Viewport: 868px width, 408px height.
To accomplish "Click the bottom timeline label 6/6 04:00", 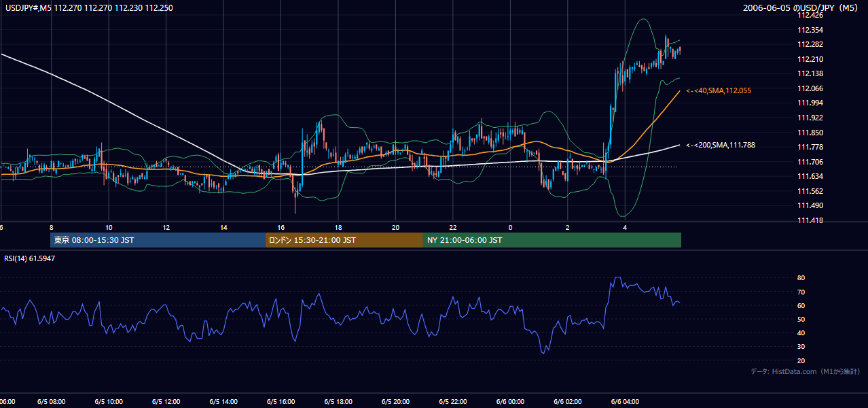I will point(625,401).
